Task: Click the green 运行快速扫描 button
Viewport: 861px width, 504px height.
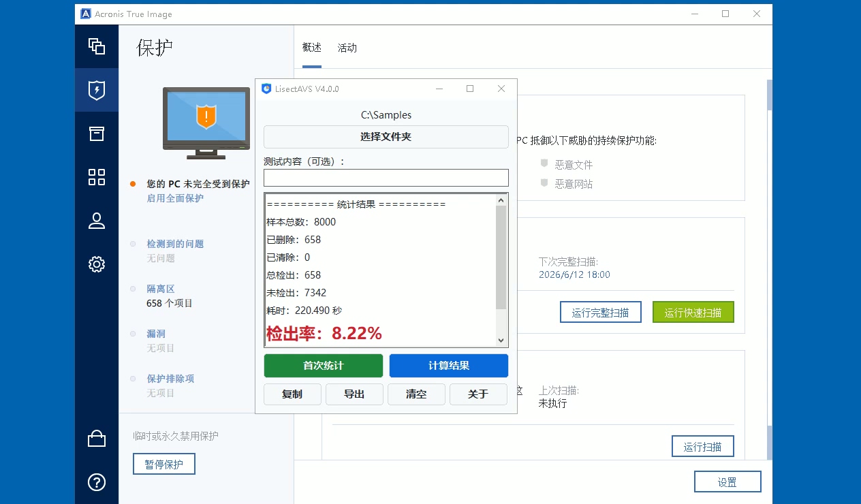Action: [693, 313]
